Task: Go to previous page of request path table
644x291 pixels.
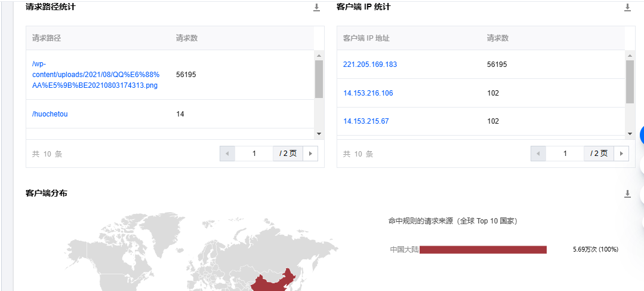Action: (227, 154)
